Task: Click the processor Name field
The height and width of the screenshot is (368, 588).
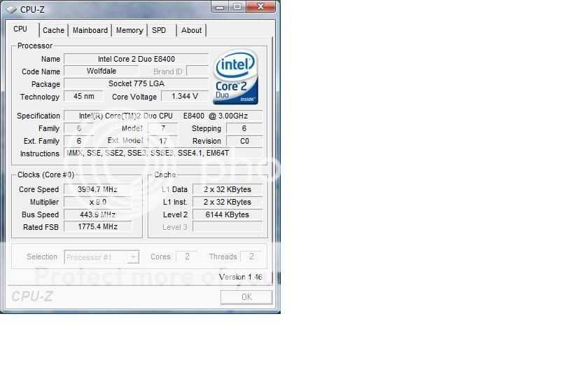Action: pos(136,59)
